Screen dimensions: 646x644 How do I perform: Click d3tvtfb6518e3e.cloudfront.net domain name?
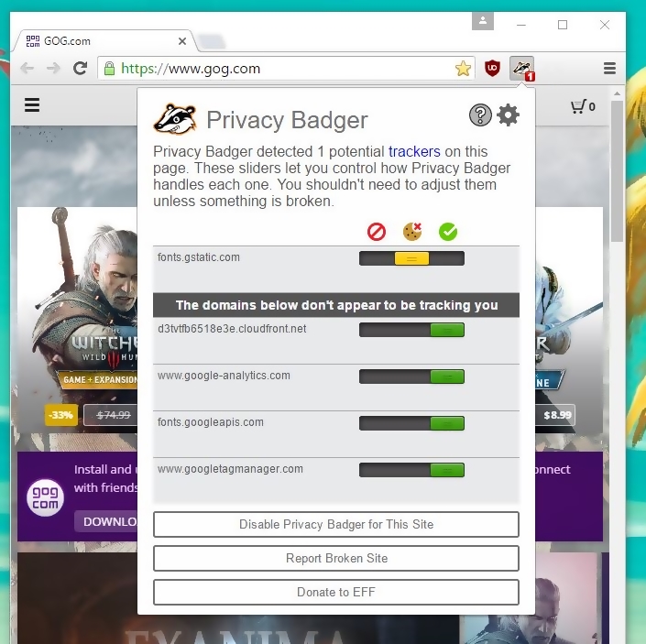pyautogui.click(x=232, y=329)
